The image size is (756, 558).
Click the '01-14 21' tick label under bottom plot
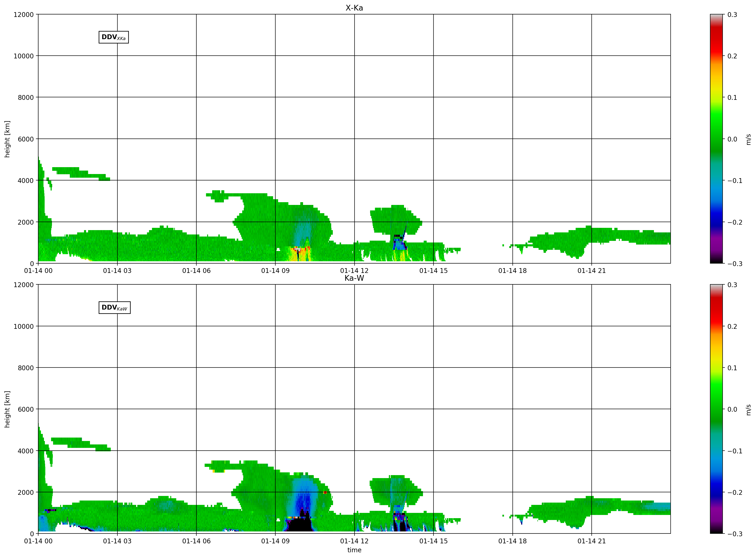[x=592, y=541]
